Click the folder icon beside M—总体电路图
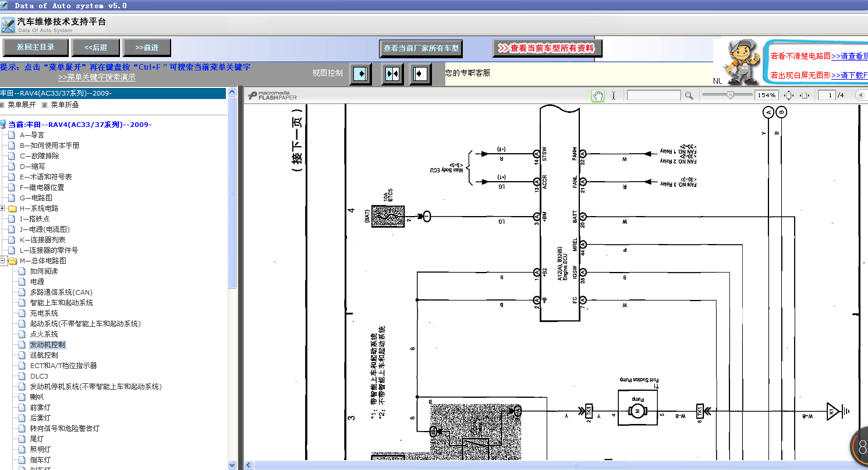The height and width of the screenshot is (470, 868). click(12, 261)
